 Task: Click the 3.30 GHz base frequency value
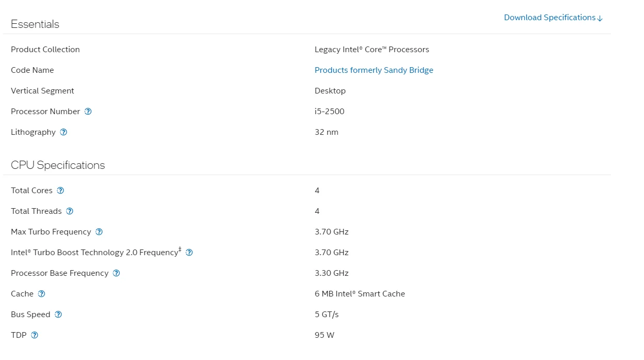pyautogui.click(x=331, y=273)
